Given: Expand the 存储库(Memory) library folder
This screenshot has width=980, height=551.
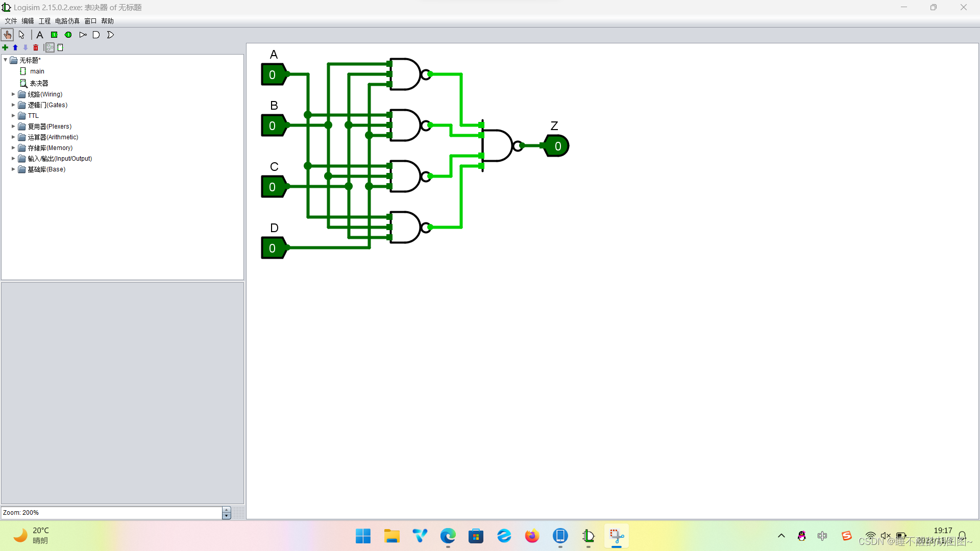Looking at the screenshot, I should tap(13, 148).
